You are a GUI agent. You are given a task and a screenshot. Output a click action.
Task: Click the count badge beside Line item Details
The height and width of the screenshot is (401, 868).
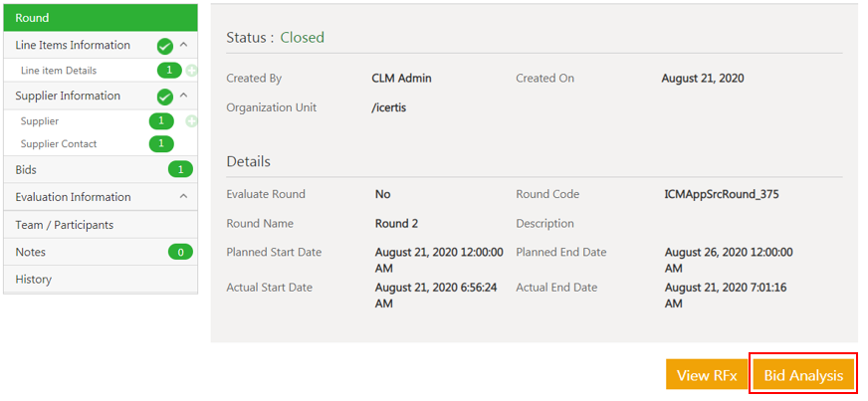pos(169,71)
